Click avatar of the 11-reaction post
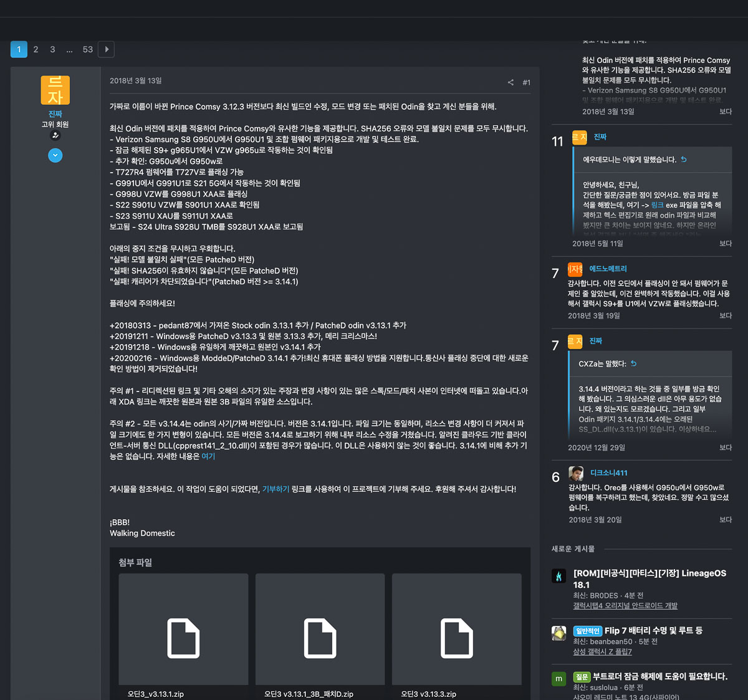748x700 pixels. (x=580, y=137)
